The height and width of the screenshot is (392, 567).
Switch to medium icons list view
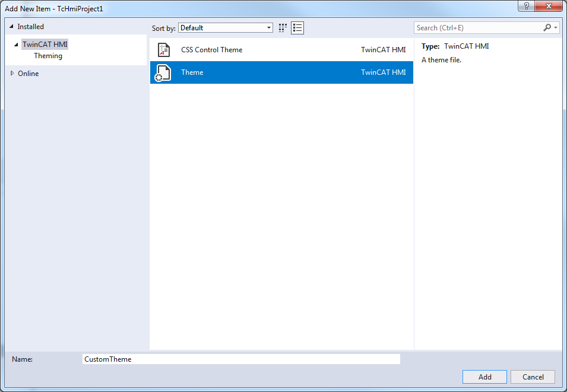[297, 28]
